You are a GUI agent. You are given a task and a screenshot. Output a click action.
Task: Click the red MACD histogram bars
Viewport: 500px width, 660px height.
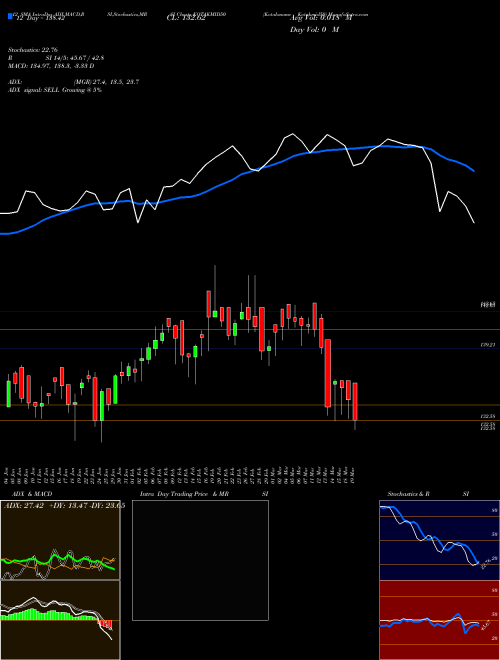point(106,625)
